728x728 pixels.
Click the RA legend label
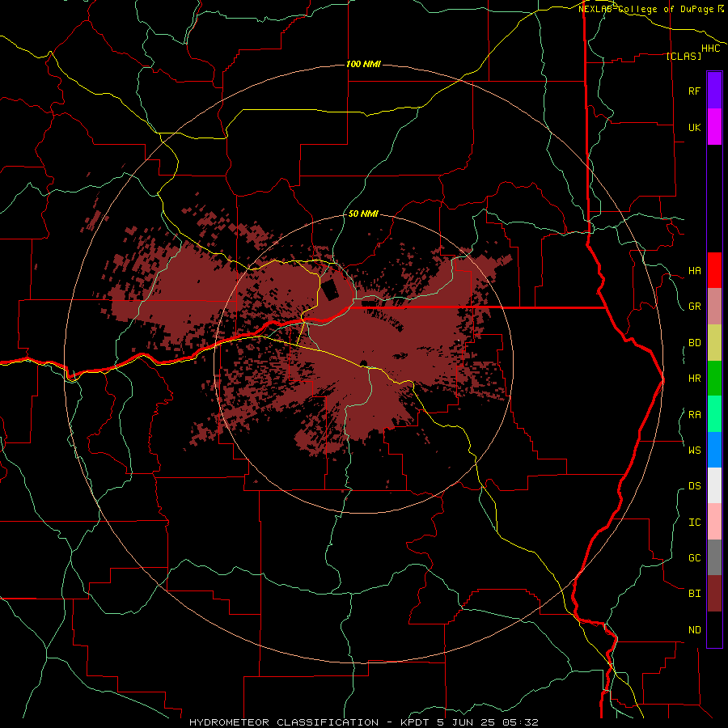694,415
